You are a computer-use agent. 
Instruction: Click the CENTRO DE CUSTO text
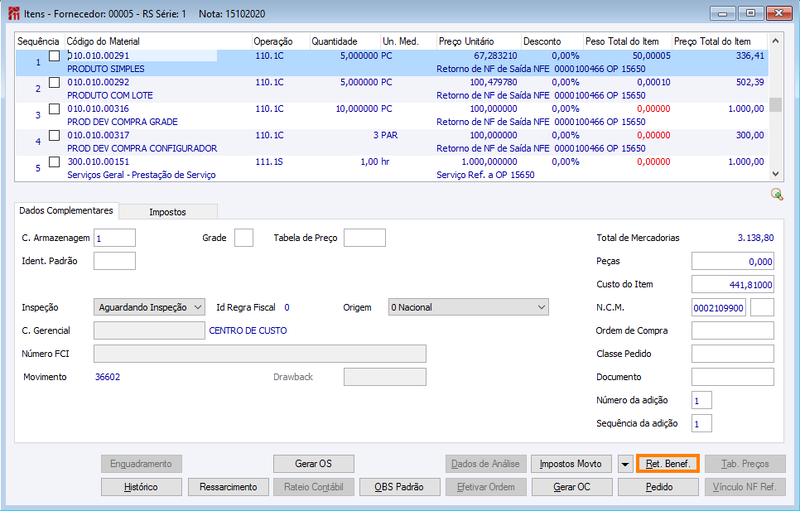(248, 330)
